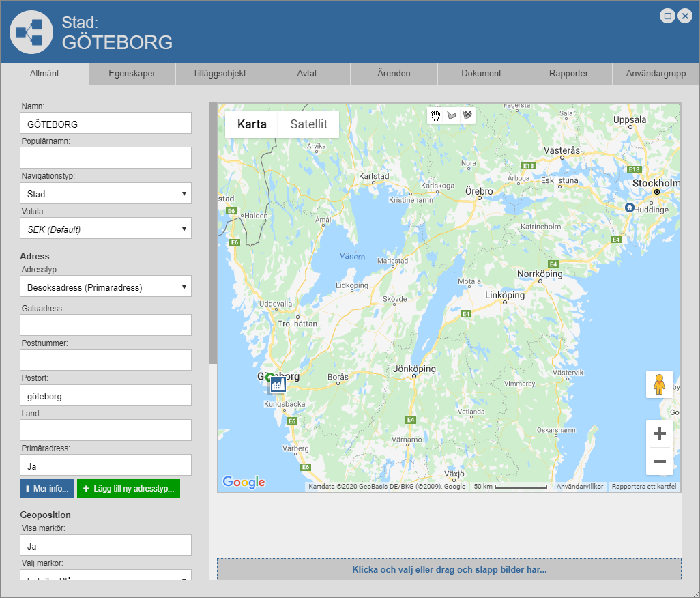Click Lägg till ny adresstyp button
This screenshot has width=700, height=598.
point(128,489)
